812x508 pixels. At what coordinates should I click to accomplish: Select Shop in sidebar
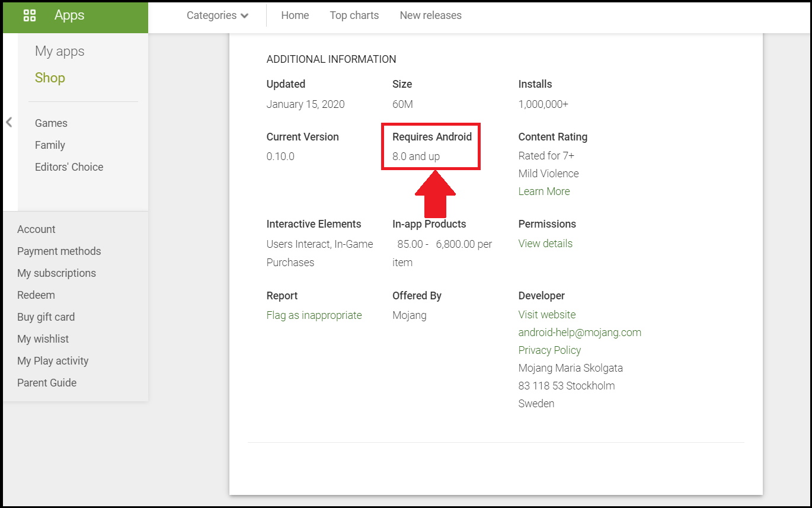coord(50,78)
